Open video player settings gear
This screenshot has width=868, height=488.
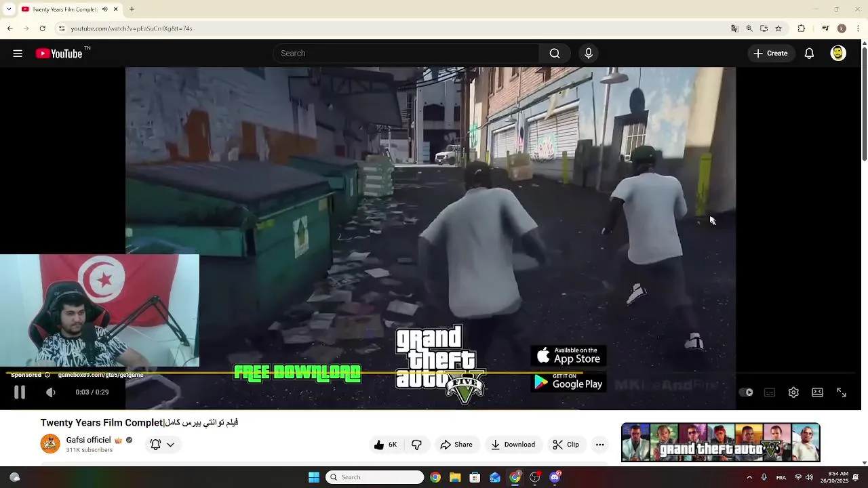793,392
